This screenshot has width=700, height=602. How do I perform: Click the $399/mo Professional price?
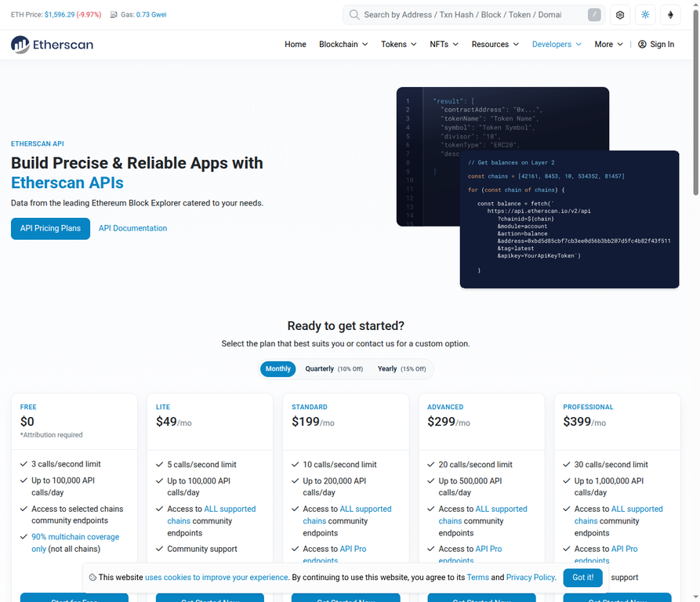(x=584, y=422)
